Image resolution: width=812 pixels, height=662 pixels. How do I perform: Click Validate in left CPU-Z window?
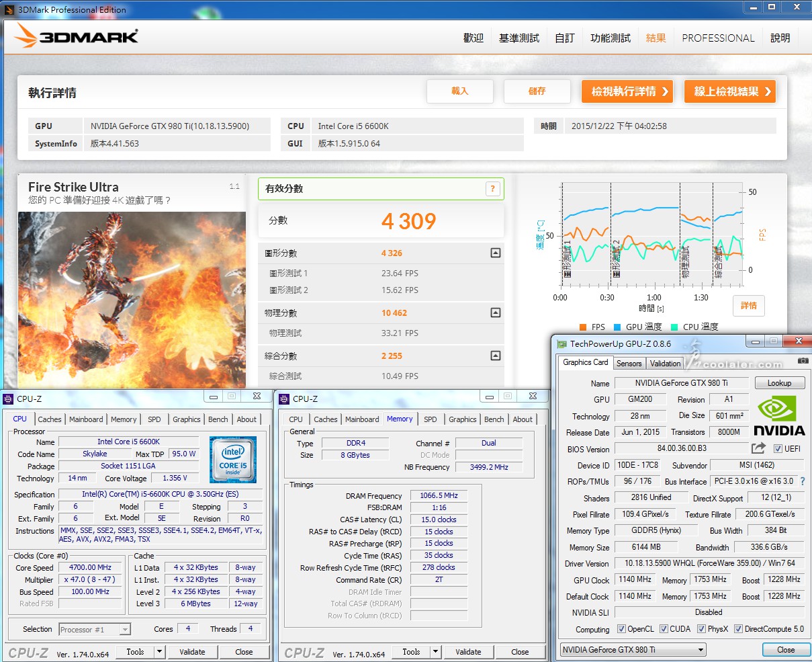click(193, 651)
